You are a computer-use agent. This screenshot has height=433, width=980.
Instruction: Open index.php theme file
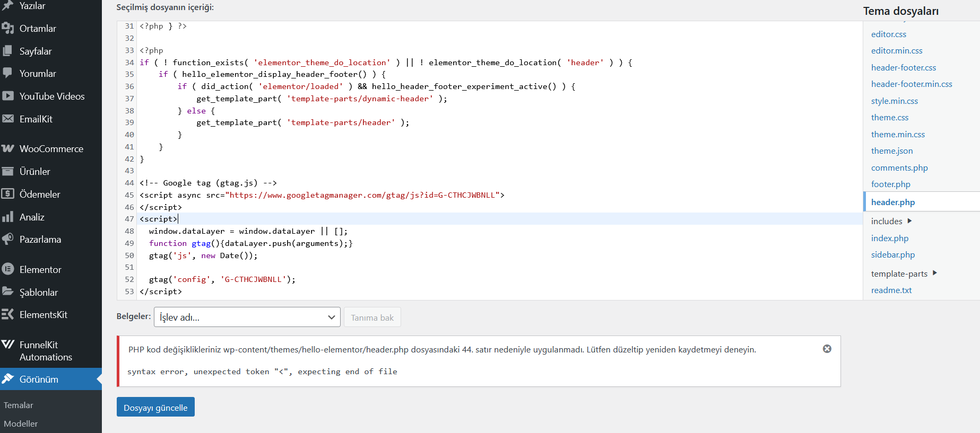coord(890,238)
